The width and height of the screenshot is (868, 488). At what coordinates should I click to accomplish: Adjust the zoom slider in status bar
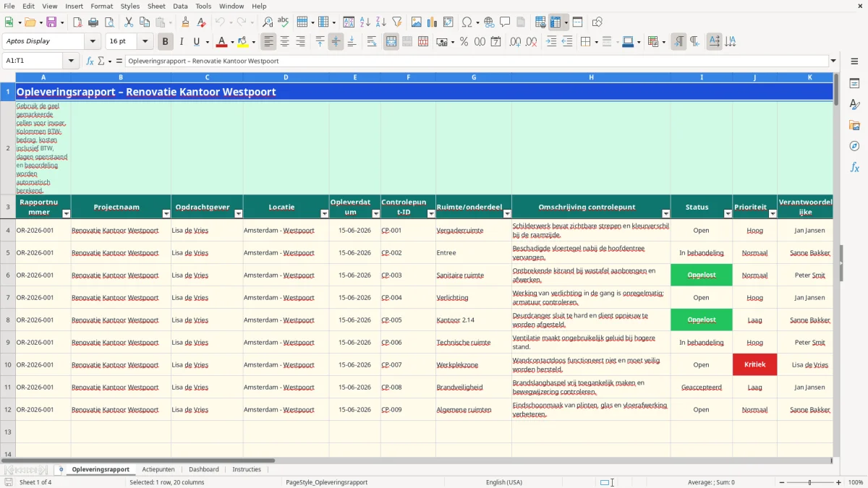(x=810, y=482)
